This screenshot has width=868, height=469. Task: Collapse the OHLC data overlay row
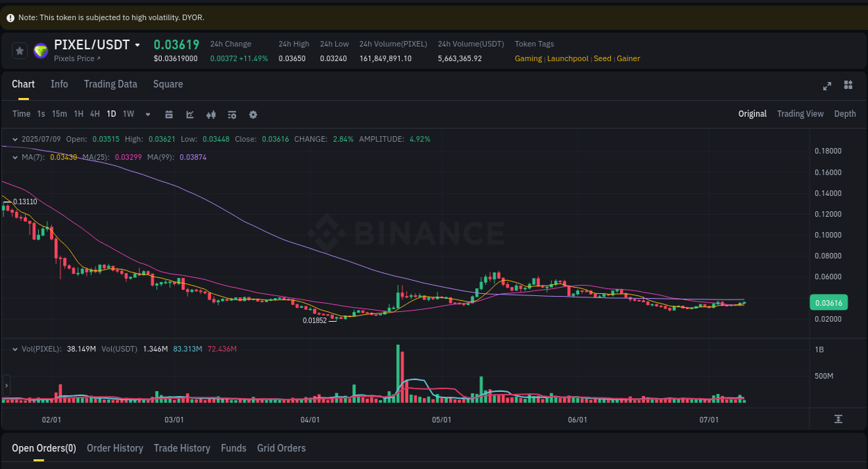tap(14, 139)
